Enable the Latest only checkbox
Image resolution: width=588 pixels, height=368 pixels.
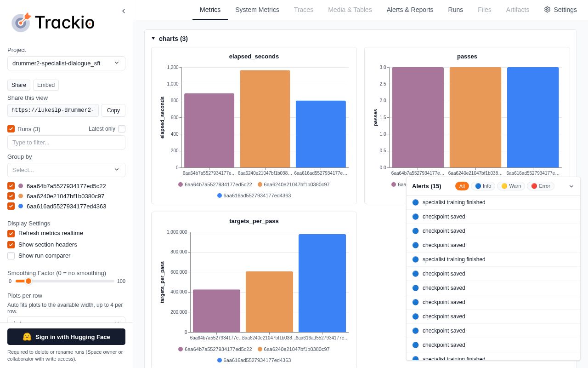122,129
